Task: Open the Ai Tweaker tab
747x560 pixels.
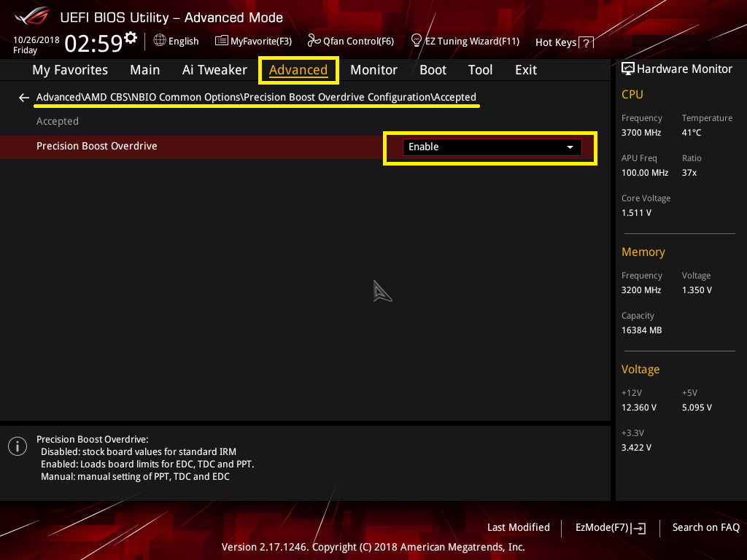Action: click(214, 70)
